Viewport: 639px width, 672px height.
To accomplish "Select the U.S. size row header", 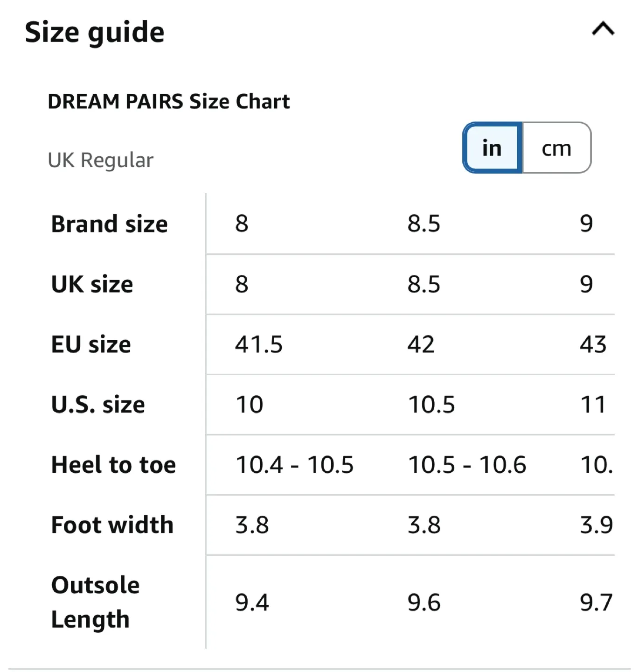I will click(x=98, y=404).
